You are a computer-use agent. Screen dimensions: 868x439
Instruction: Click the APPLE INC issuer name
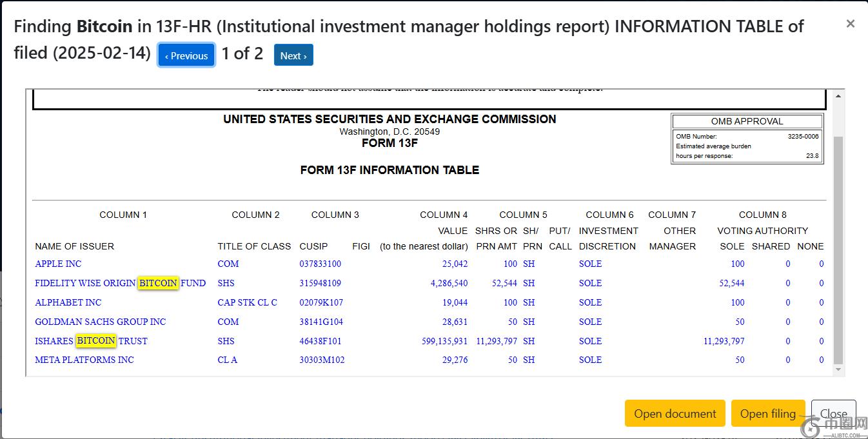(58, 264)
